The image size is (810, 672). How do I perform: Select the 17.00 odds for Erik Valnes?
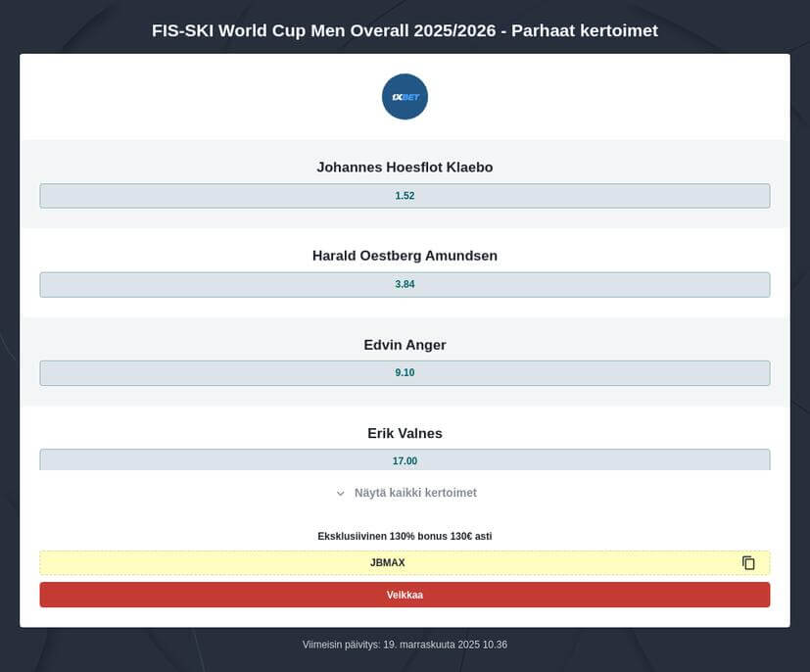405,460
